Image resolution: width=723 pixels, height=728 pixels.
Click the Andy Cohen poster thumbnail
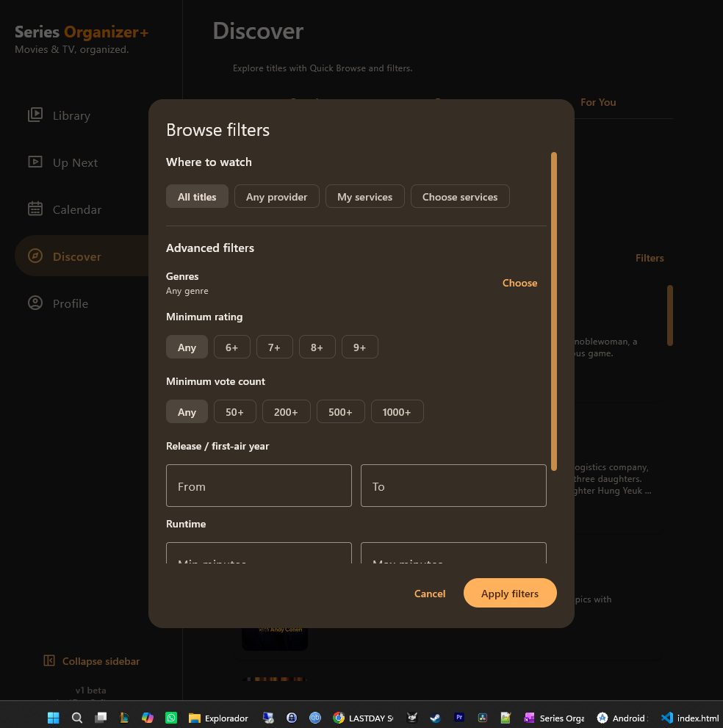tap(275, 638)
